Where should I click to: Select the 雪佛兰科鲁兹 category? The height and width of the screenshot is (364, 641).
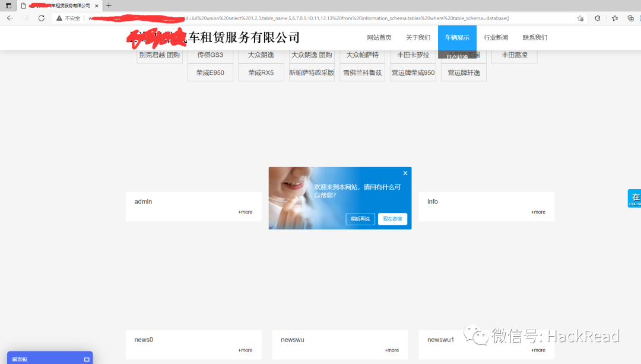click(x=362, y=73)
